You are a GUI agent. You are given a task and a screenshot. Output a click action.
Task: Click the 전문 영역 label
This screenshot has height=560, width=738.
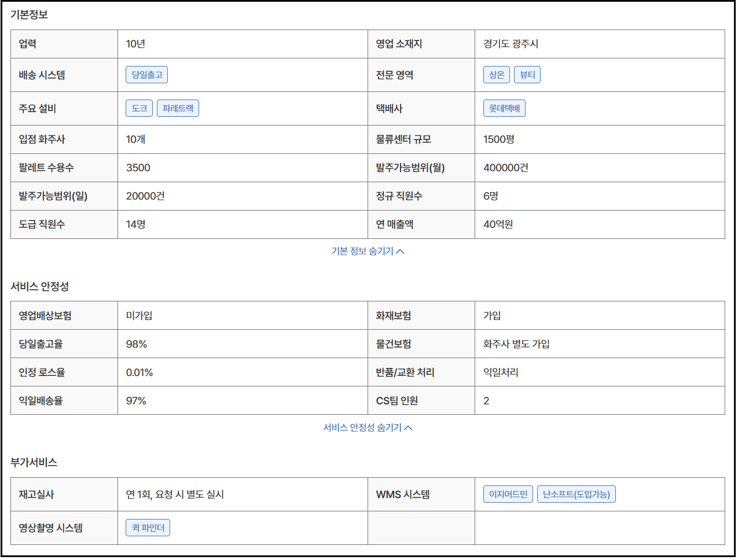[394, 75]
